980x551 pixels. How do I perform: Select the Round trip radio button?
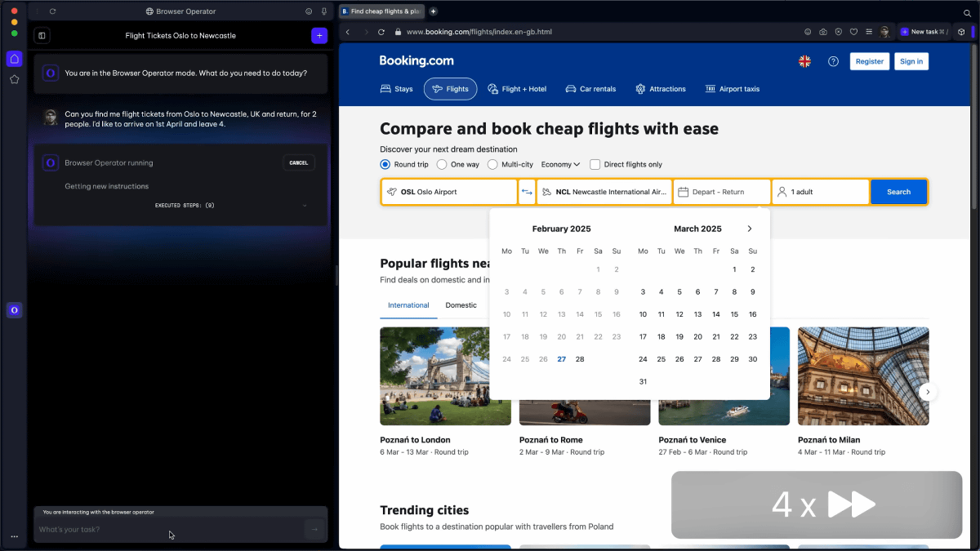(x=385, y=164)
